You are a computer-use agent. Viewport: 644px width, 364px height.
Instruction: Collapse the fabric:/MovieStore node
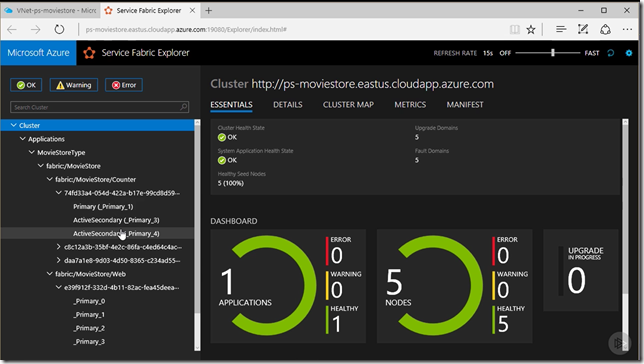pyautogui.click(x=41, y=166)
